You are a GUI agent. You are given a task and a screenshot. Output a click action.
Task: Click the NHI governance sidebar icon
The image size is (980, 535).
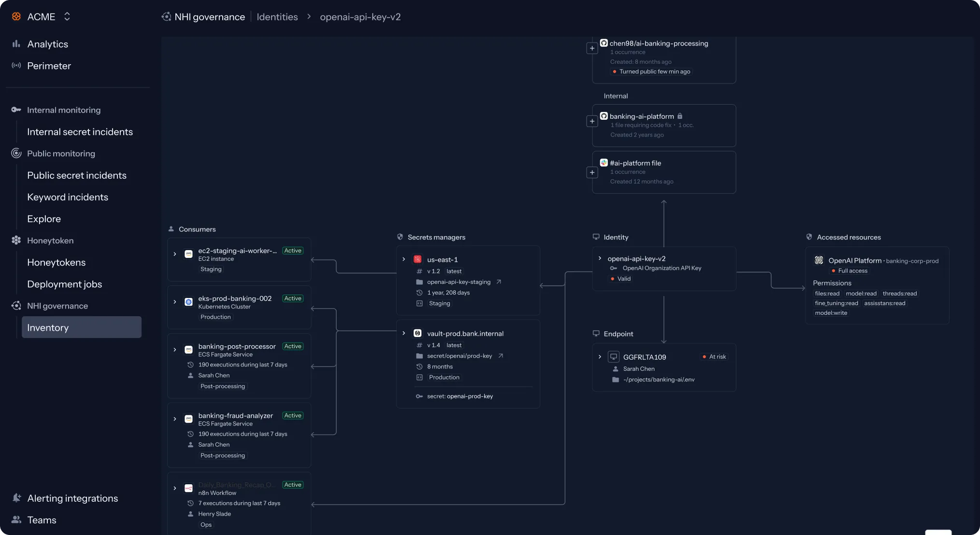point(16,306)
